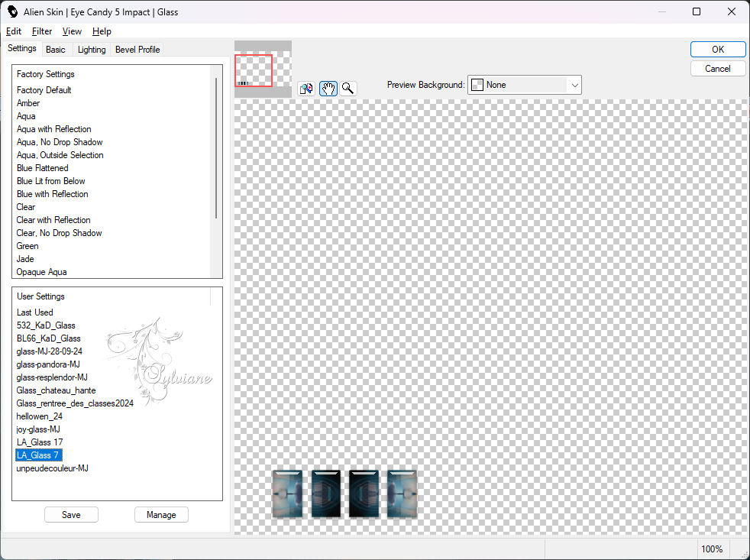Select LA_Glass 17 user setting
Image resolution: width=750 pixels, height=560 pixels.
(x=40, y=442)
